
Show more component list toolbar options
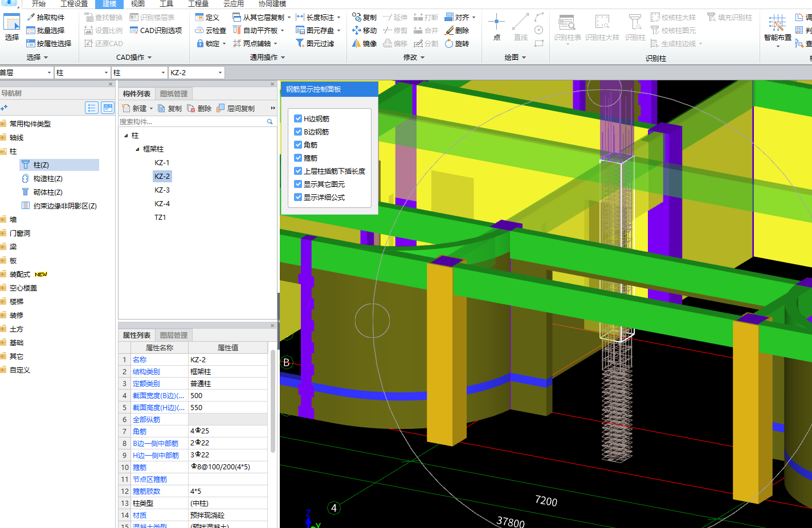[x=272, y=108]
